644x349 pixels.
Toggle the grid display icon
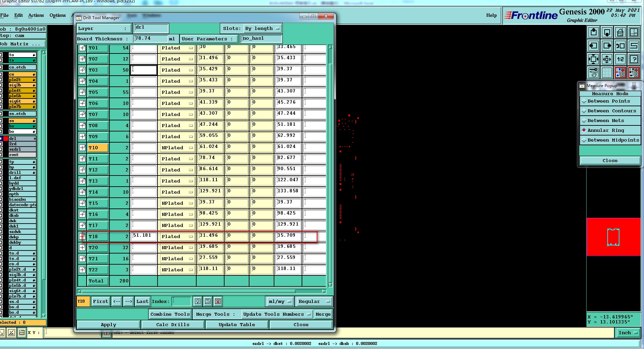point(607,73)
